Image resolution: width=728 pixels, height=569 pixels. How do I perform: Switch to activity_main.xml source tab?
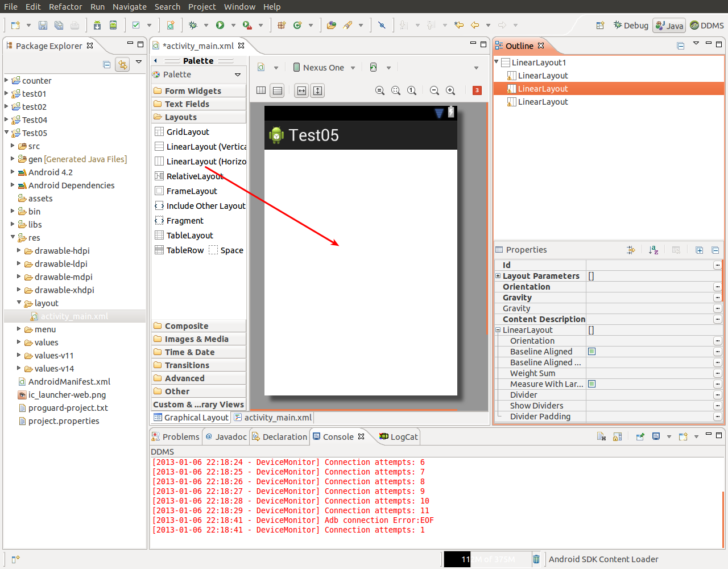[x=272, y=418]
